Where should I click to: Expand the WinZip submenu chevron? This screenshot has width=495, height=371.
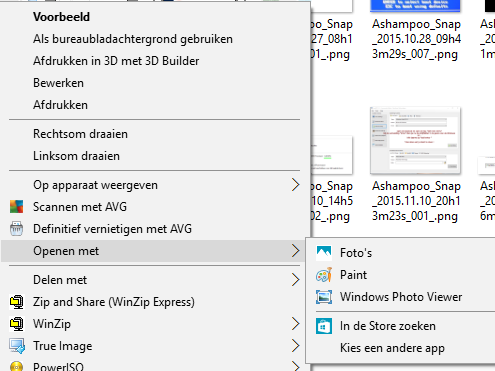pos(295,324)
